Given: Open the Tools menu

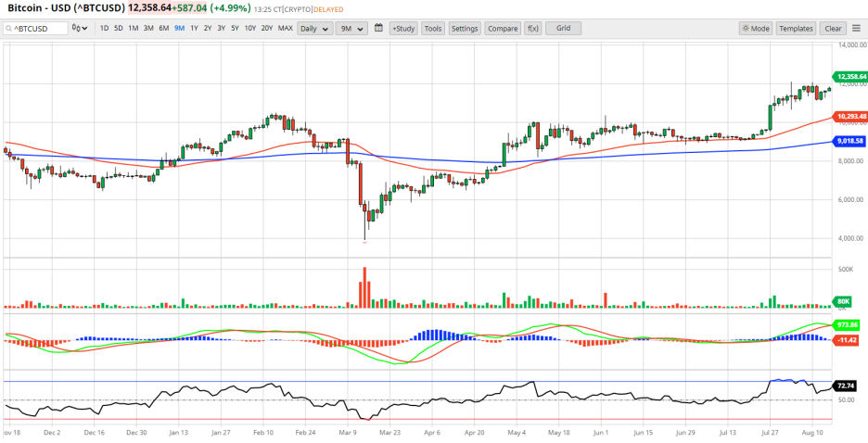Looking at the screenshot, I should coord(433,28).
